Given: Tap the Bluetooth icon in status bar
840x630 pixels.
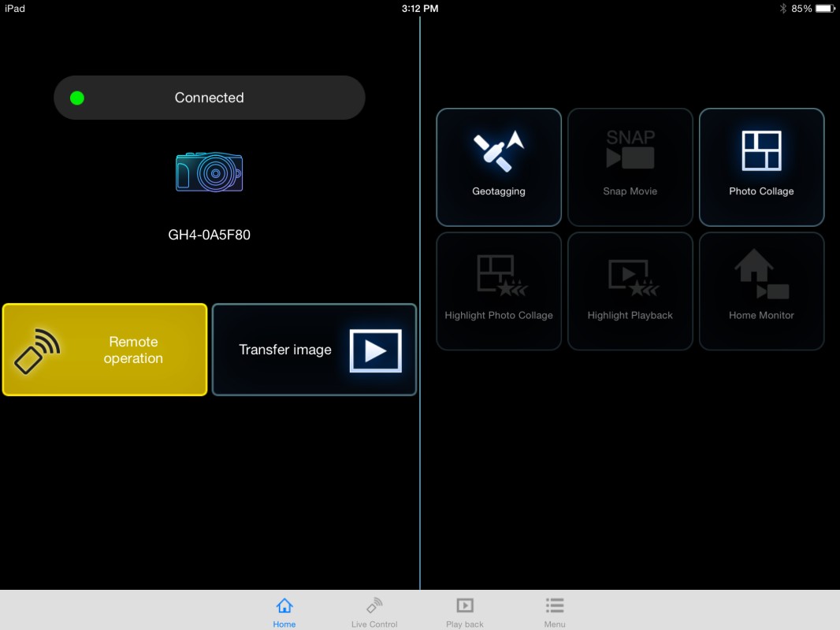Looking at the screenshot, I should (x=782, y=8).
